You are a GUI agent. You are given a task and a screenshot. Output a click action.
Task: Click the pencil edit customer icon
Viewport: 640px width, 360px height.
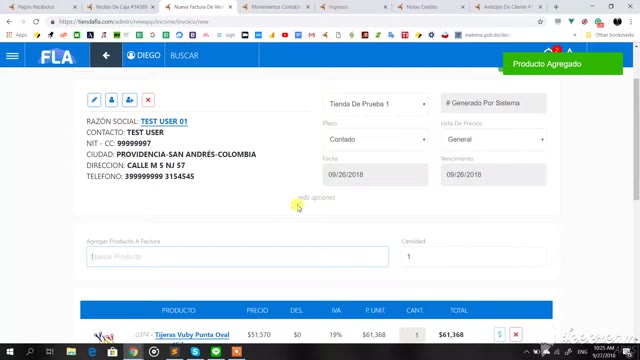(x=94, y=100)
